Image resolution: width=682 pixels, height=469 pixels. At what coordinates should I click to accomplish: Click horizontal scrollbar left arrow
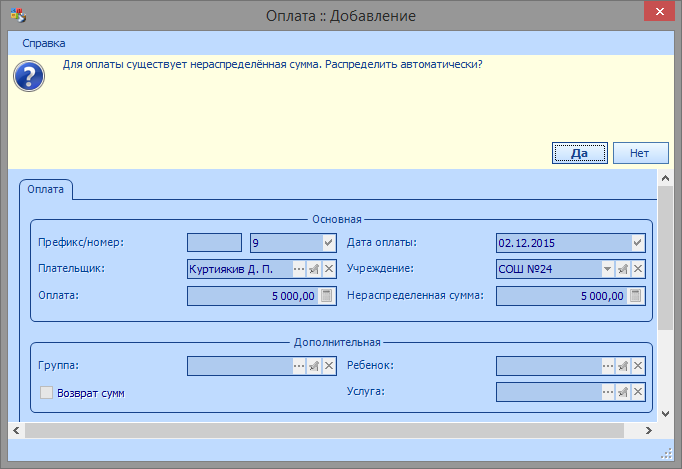[x=16, y=430]
